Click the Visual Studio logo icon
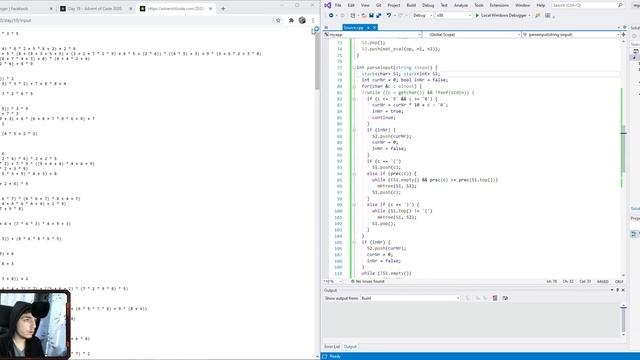 327,5
